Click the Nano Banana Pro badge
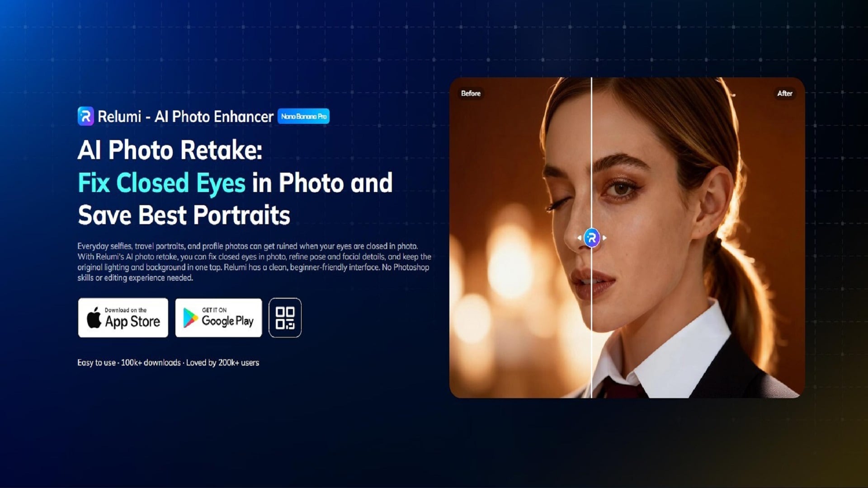Viewport: 868px width, 488px height. tap(303, 116)
